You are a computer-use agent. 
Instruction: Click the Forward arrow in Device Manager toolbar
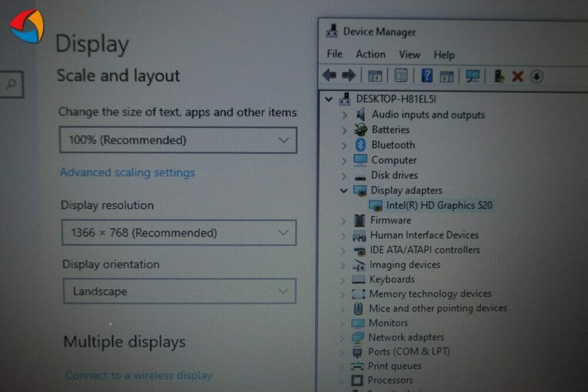pos(349,75)
